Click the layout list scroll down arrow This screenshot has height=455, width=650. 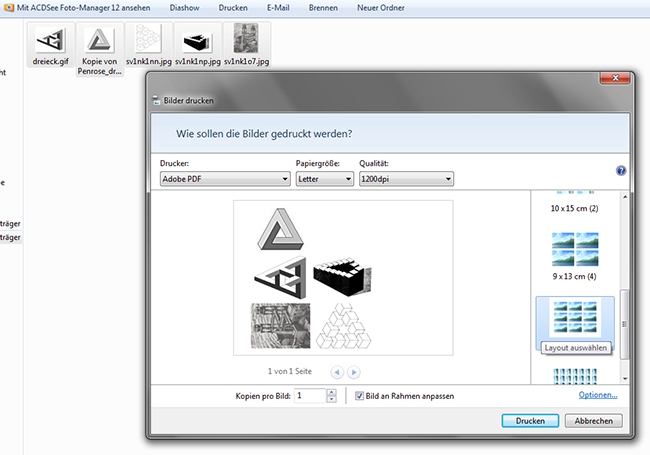(625, 379)
